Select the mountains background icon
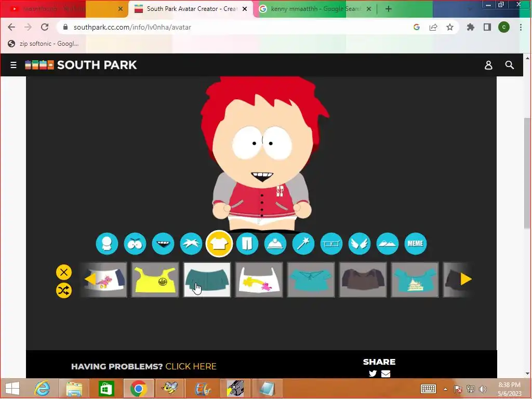The height and width of the screenshot is (399, 532). [x=388, y=244]
